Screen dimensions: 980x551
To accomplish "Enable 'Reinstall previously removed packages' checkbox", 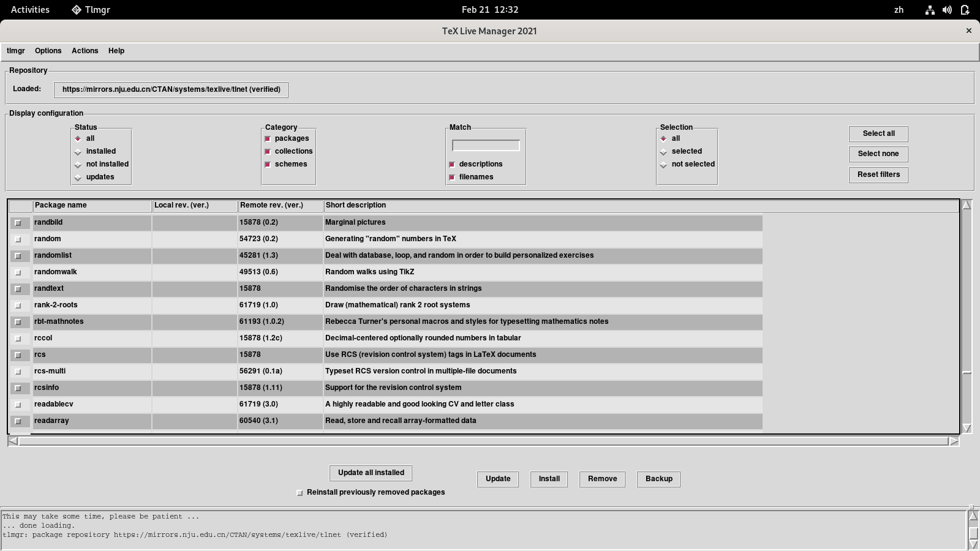I will click(x=300, y=493).
